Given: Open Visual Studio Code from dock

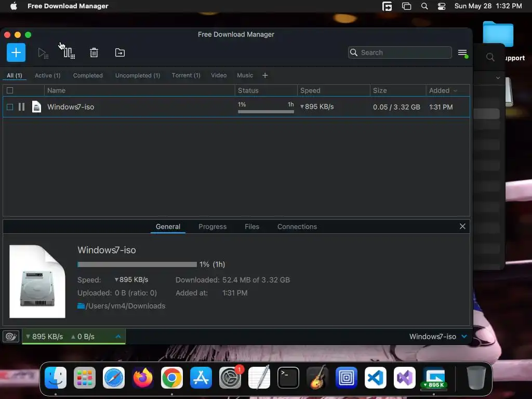Looking at the screenshot, I should point(375,378).
